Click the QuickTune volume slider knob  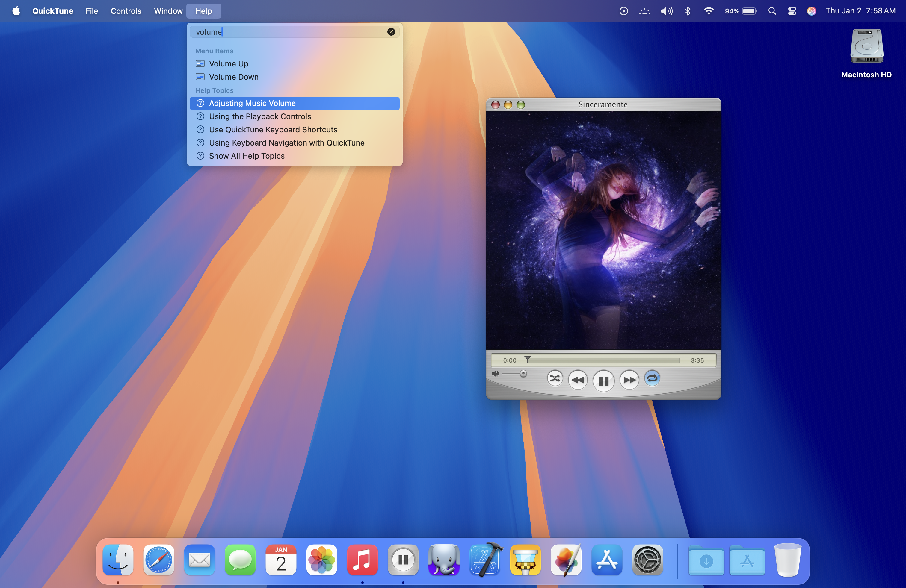pyautogui.click(x=523, y=374)
